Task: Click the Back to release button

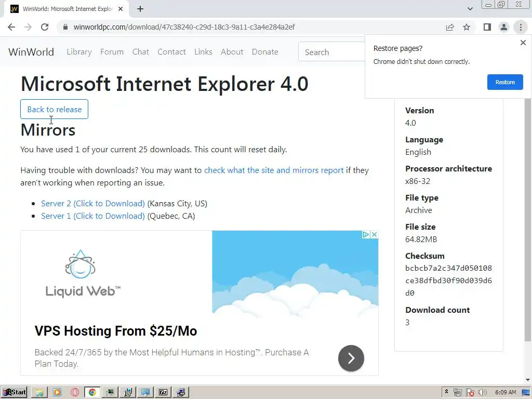Action: coord(54,109)
